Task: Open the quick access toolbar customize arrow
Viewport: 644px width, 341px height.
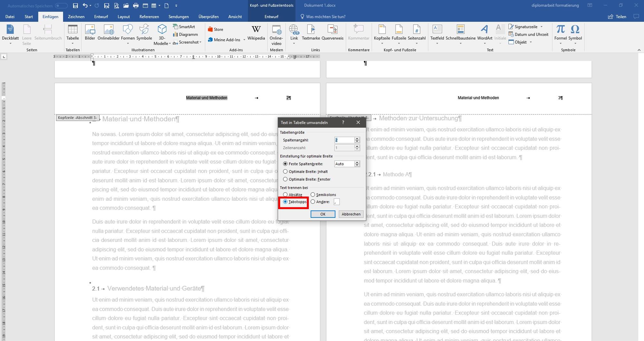Action: (x=176, y=5)
